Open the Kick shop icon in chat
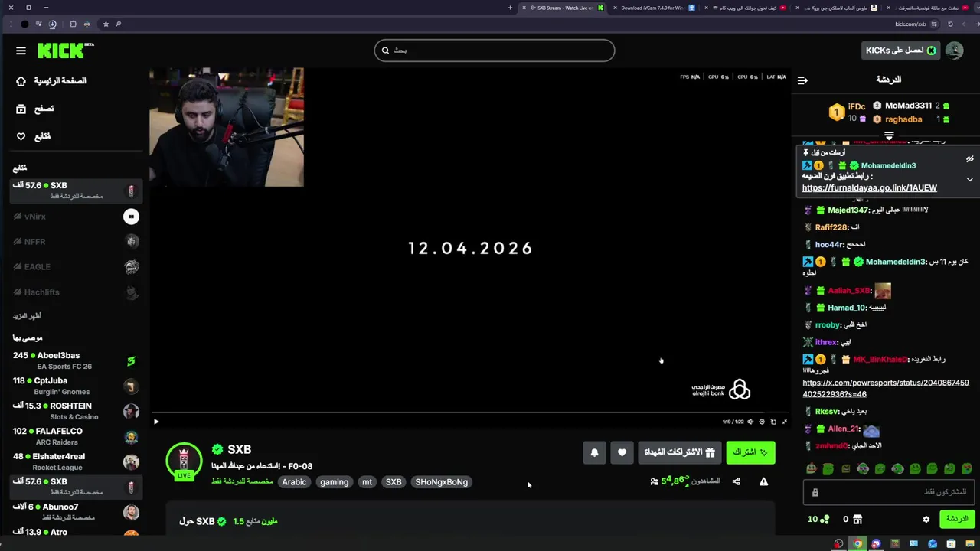980x551 pixels. pos(857,520)
